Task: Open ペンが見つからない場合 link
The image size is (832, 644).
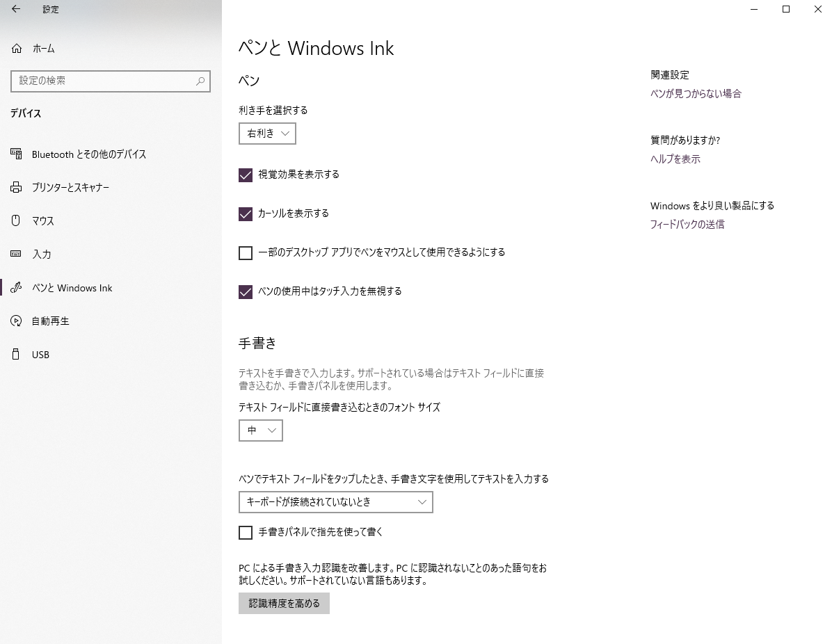Action: [x=696, y=94]
